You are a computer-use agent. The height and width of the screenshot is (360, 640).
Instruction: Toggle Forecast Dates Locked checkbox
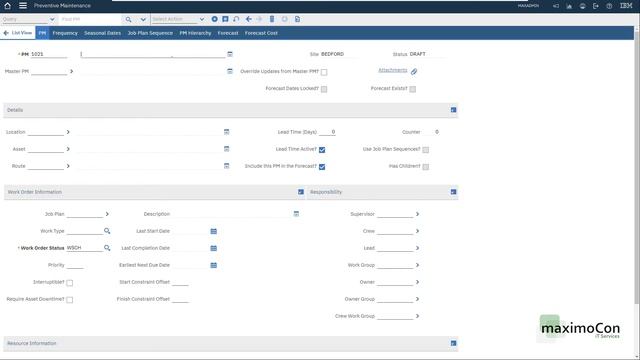tap(324, 89)
